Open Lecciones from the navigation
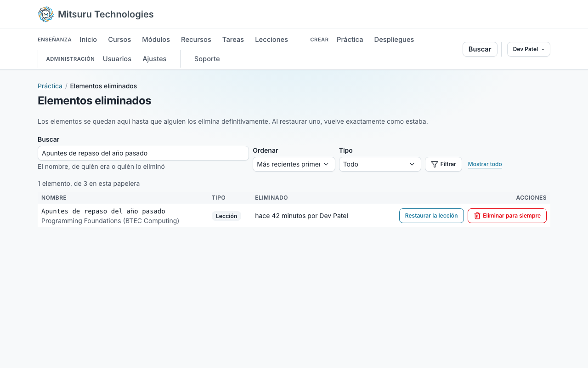This screenshot has height=368, width=588. tap(271, 40)
